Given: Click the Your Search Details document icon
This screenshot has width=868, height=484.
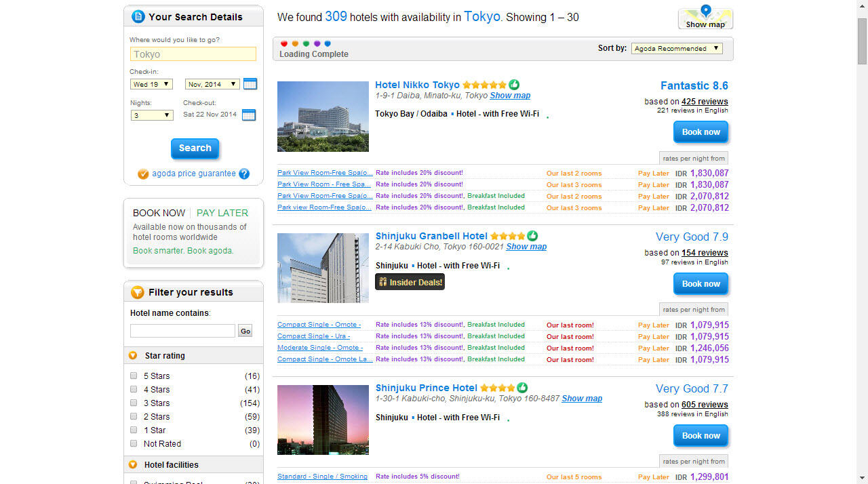Looking at the screenshot, I should tap(138, 16).
